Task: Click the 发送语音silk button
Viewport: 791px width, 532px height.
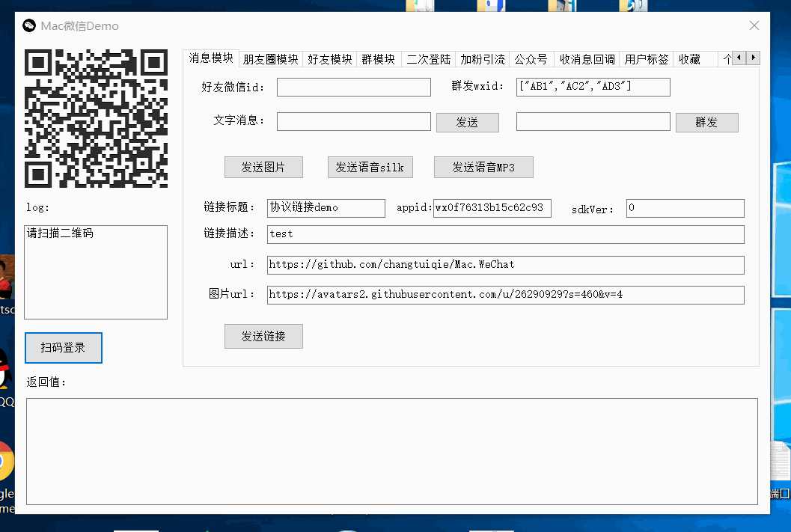Action: point(370,168)
